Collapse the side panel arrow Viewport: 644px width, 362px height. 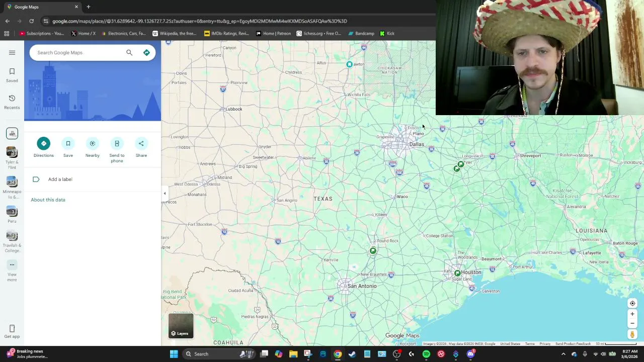165,193
